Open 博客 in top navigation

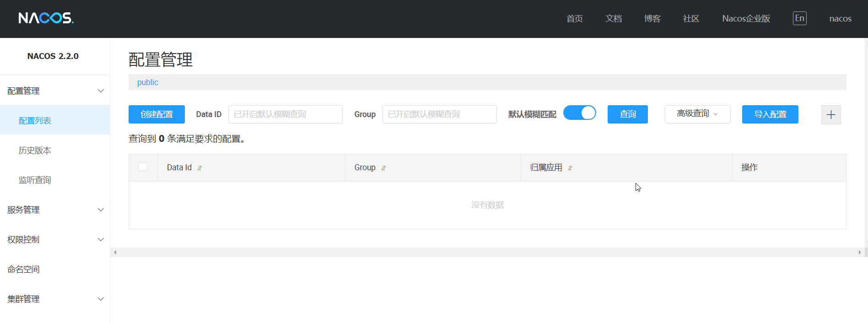pyautogui.click(x=652, y=19)
